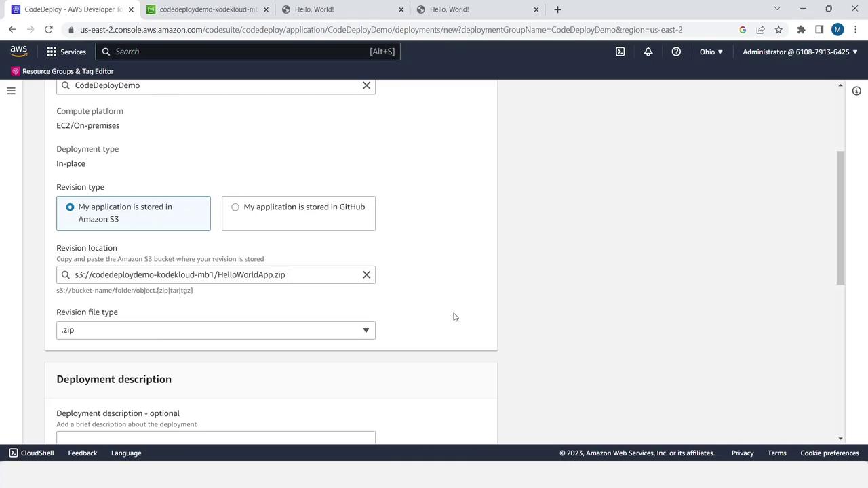Switch to the codedeploydemo-kodekloud S3 tab

point(208,9)
